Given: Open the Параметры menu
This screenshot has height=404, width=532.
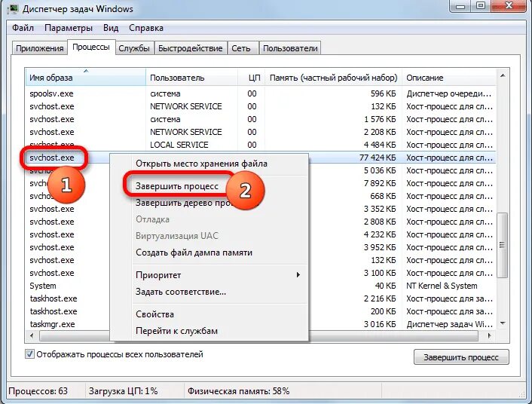Looking at the screenshot, I should pyautogui.click(x=69, y=28).
